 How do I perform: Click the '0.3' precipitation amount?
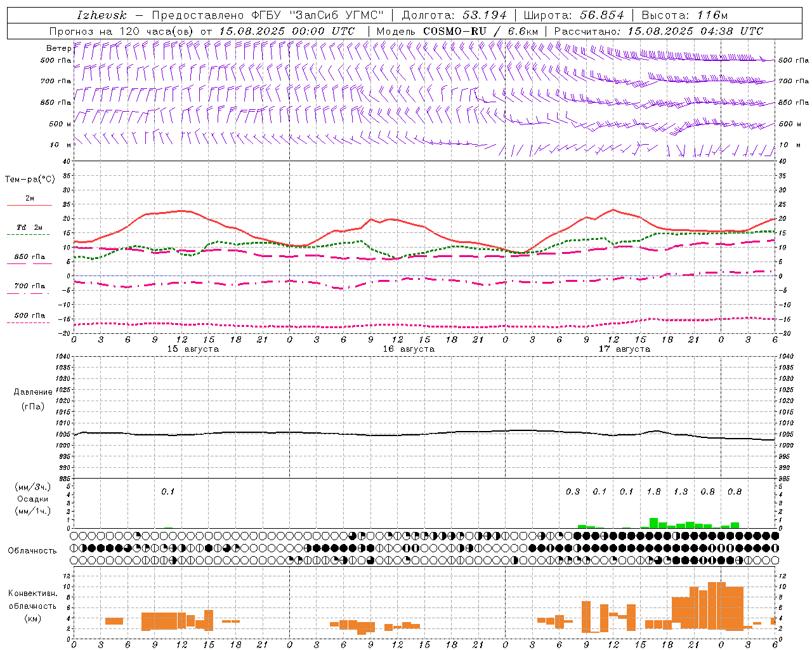pyautogui.click(x=573, y=492)
